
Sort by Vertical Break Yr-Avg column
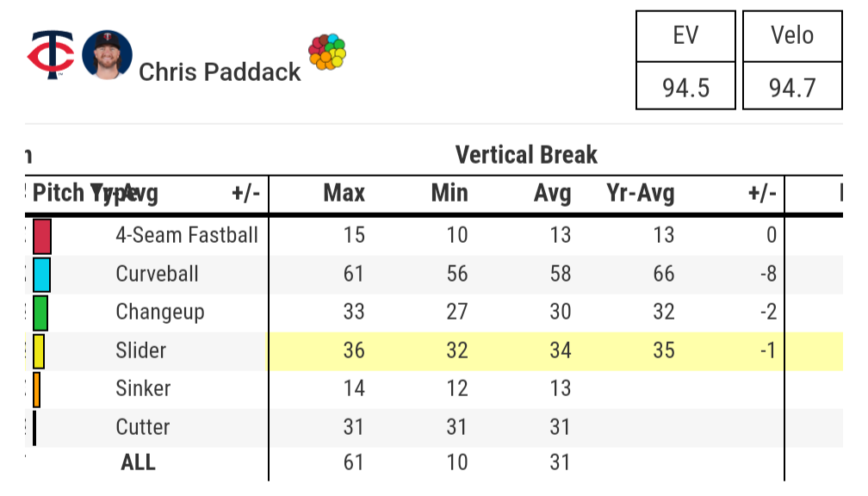[x=640, y=193]
